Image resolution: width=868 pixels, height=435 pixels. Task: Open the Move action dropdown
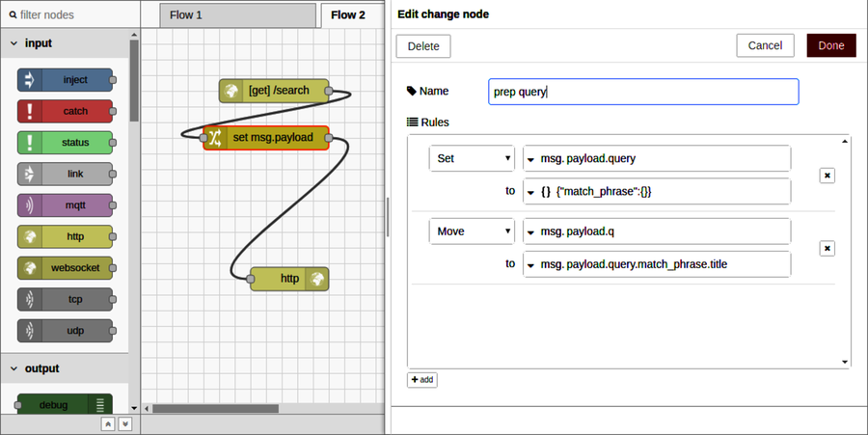(473, 231)
